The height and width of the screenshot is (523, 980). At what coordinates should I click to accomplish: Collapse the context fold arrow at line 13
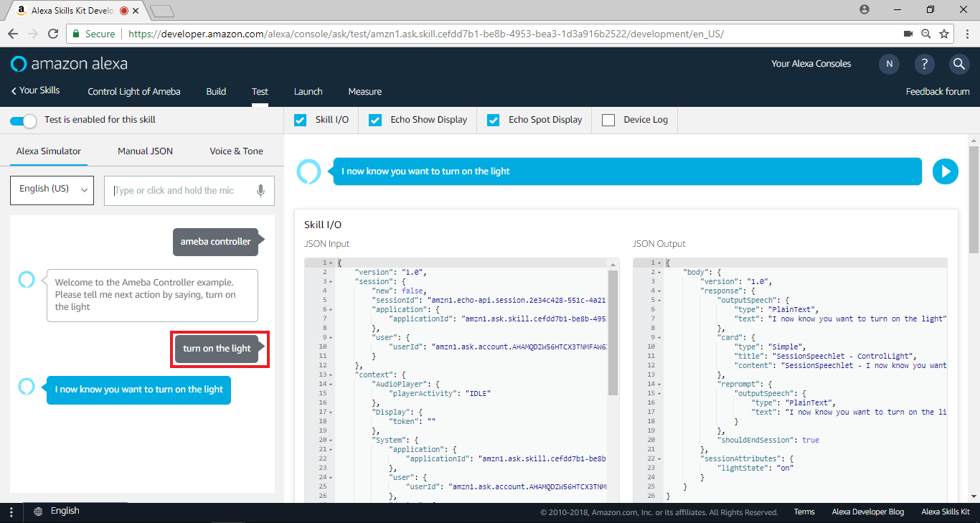tap(330, 375)
